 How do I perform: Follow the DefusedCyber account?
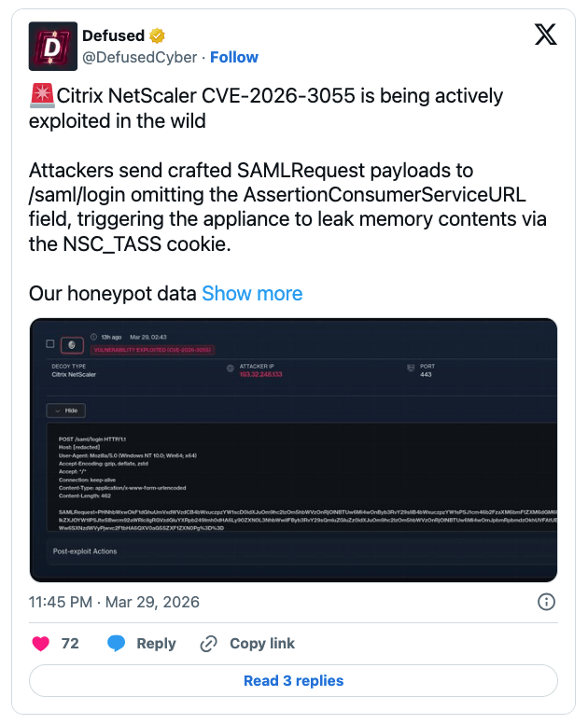[x=233, y=57]
